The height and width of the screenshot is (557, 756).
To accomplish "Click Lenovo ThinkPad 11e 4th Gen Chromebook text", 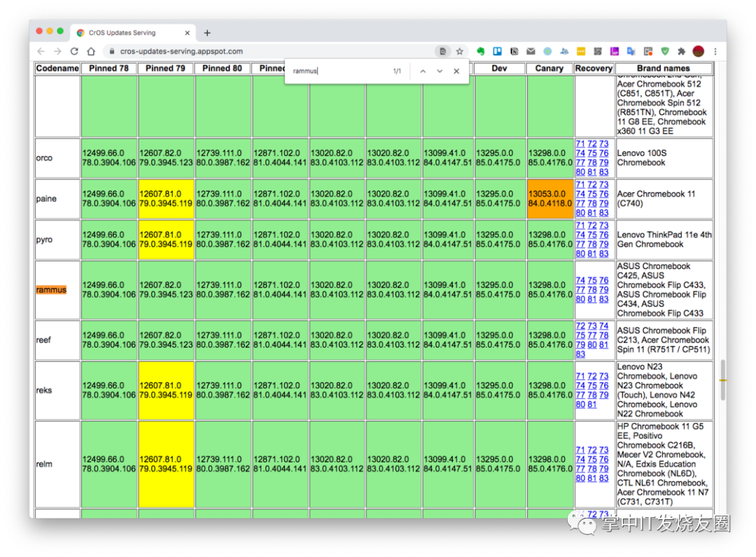I will pyautogui.click(x=664, y=239).
